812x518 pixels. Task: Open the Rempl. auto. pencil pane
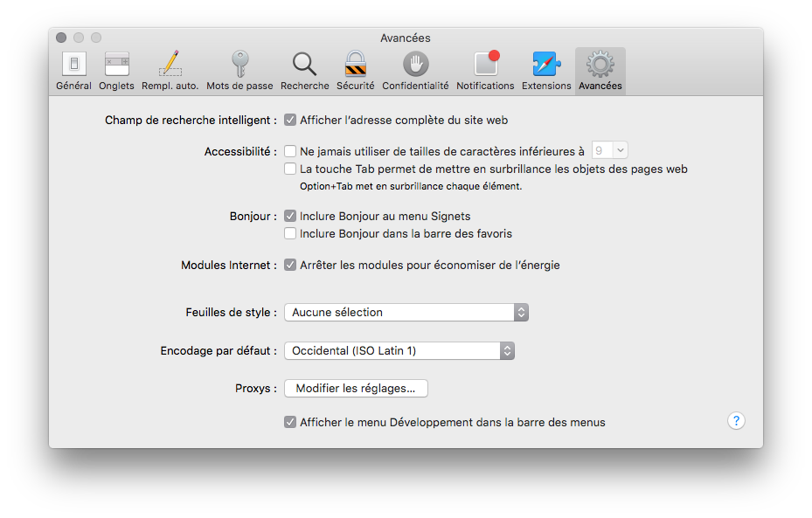(170, 71)
